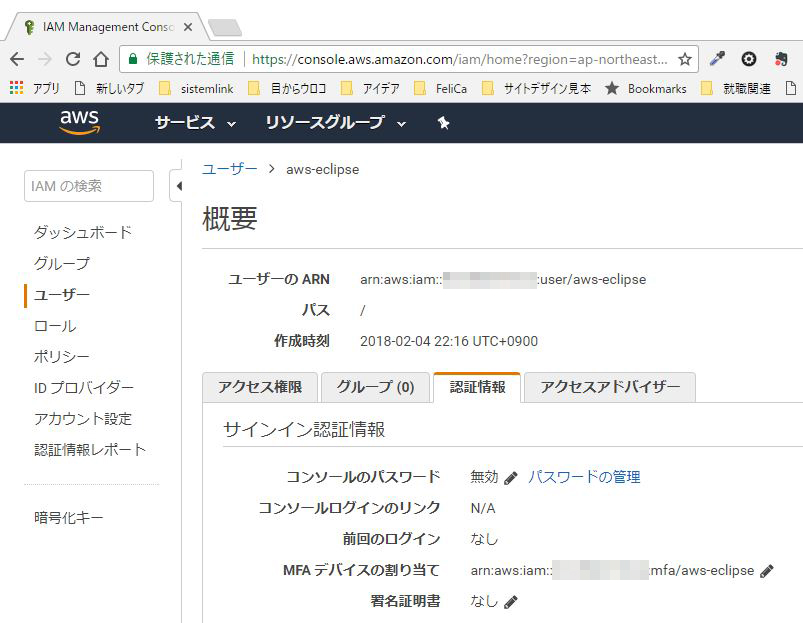Select the MFA device ARN text
This screenshot has width=803, height=623.
pos(612,570)
